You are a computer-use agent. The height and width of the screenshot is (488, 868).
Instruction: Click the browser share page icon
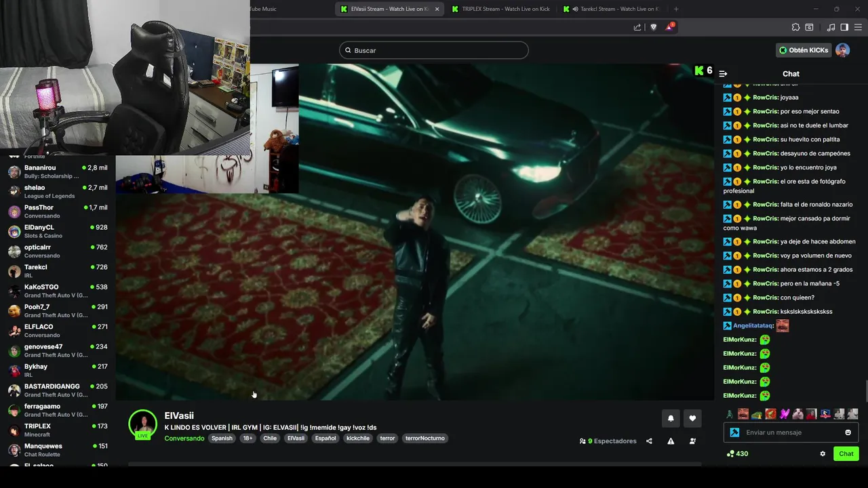[637, 27]
